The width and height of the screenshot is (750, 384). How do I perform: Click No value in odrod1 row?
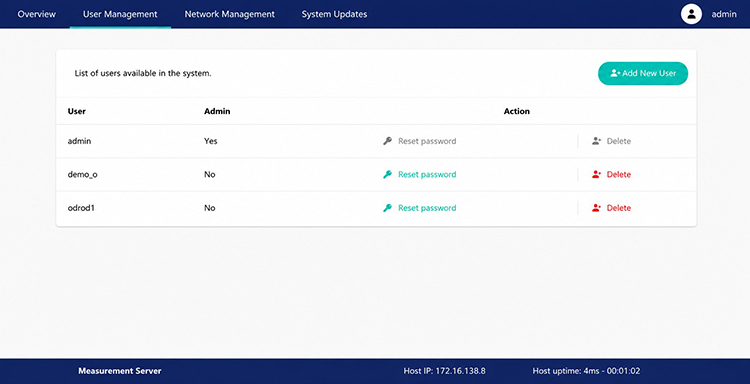[210, 208]
